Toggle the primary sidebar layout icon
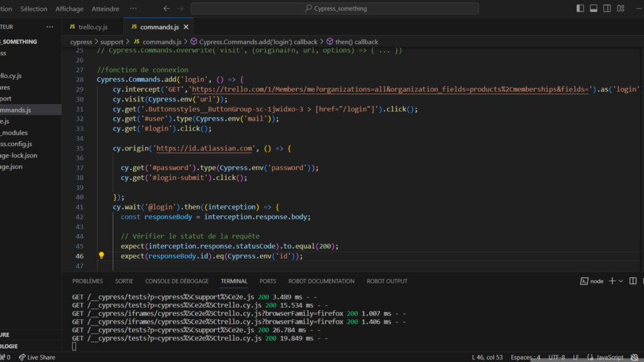Screen dimensions: 644x362 (579, 9)
